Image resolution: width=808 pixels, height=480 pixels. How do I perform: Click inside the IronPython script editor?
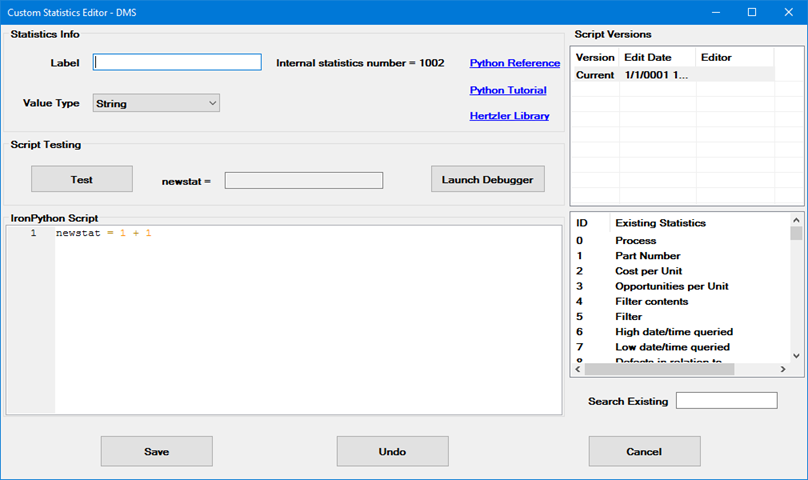click(x=300, y=320)
